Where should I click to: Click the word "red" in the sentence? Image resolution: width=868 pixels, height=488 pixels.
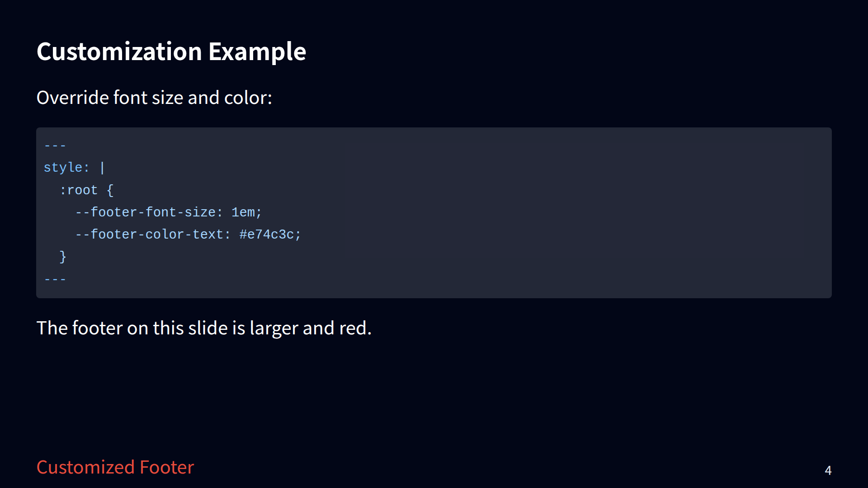354,328
